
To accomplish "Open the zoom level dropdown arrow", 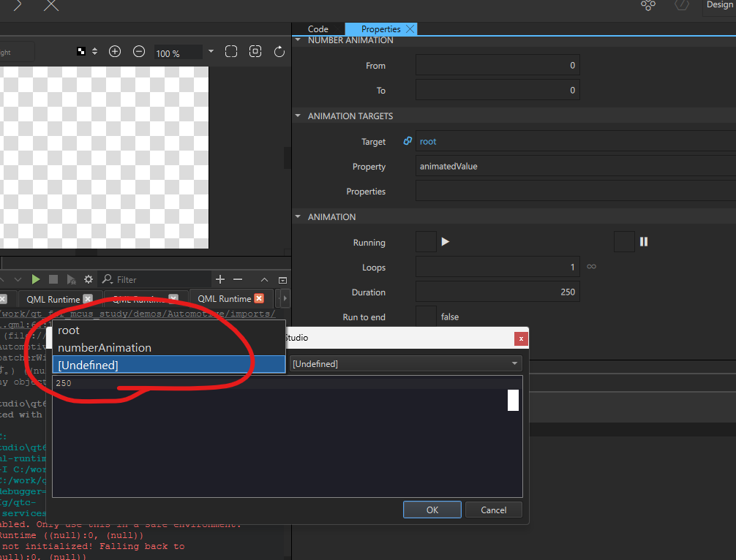I will click(x=211, y=51).
